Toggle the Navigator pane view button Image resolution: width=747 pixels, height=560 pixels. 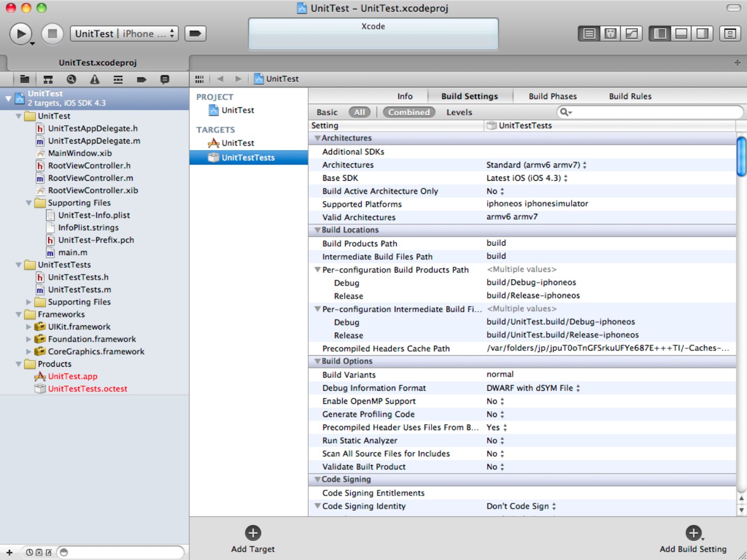click(x=660, y=34)
